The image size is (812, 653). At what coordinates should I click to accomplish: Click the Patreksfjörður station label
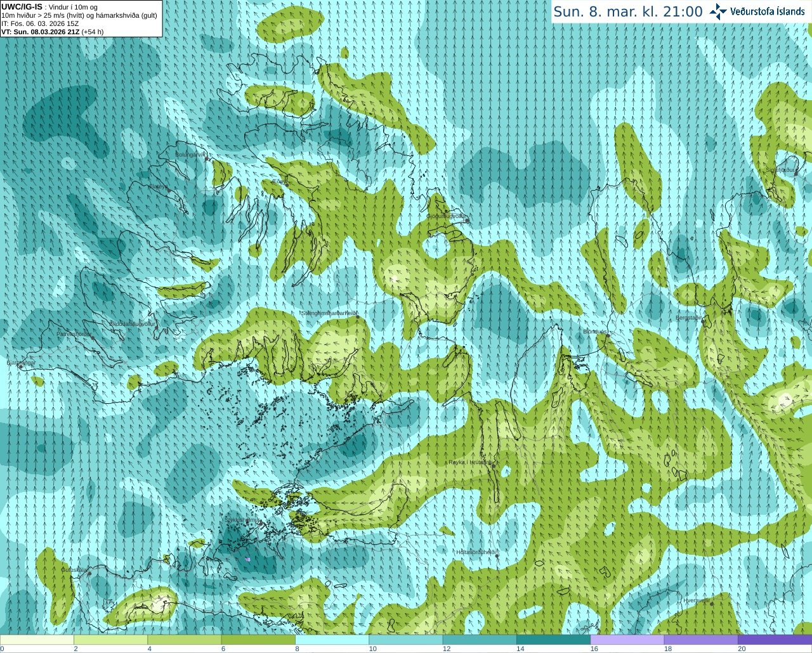tap(74, 333)
